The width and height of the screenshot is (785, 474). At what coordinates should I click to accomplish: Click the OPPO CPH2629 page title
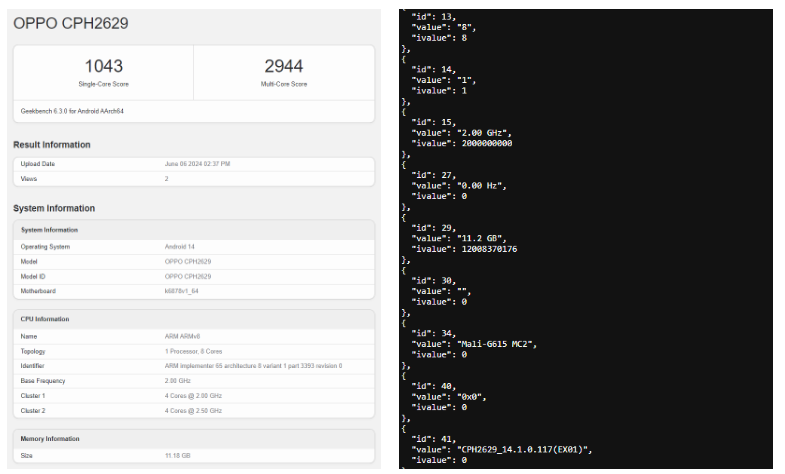pyautogui.click(x=71, y=23)
